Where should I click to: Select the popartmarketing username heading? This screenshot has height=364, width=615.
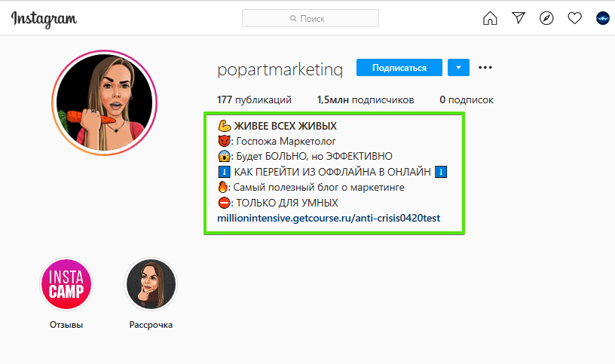280,69
